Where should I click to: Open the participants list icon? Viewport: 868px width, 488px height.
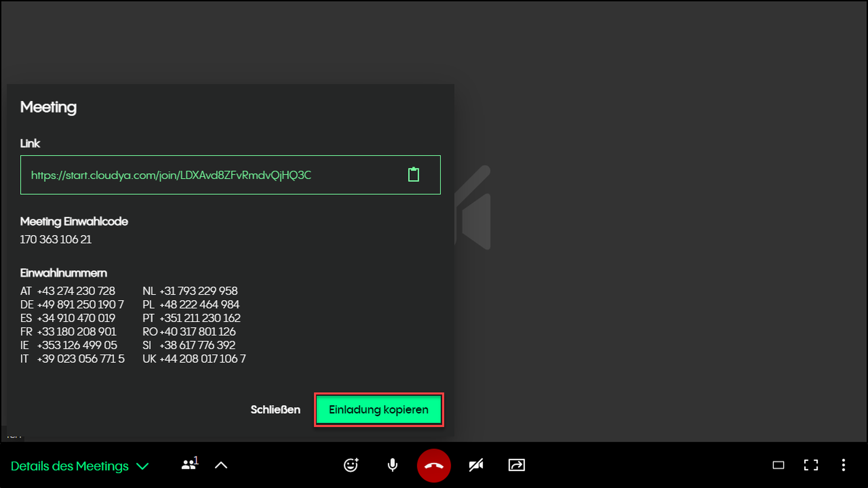(x=189, y=465)
